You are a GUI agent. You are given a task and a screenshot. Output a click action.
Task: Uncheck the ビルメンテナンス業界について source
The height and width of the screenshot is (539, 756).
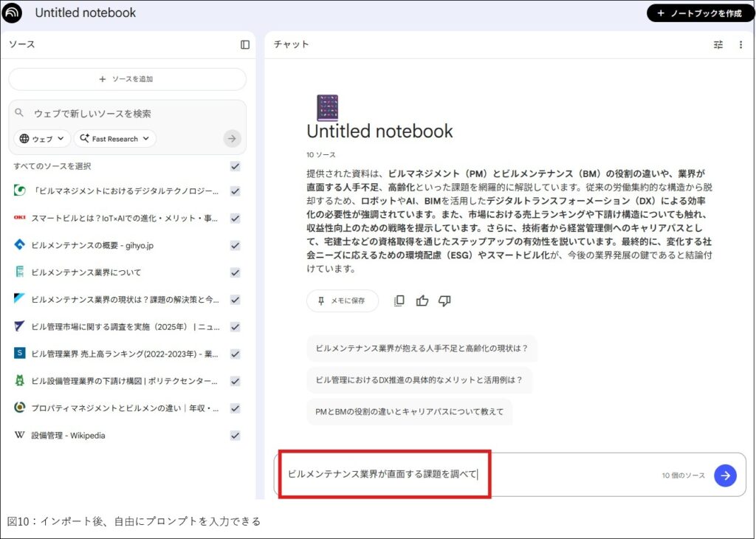[235, 272]
